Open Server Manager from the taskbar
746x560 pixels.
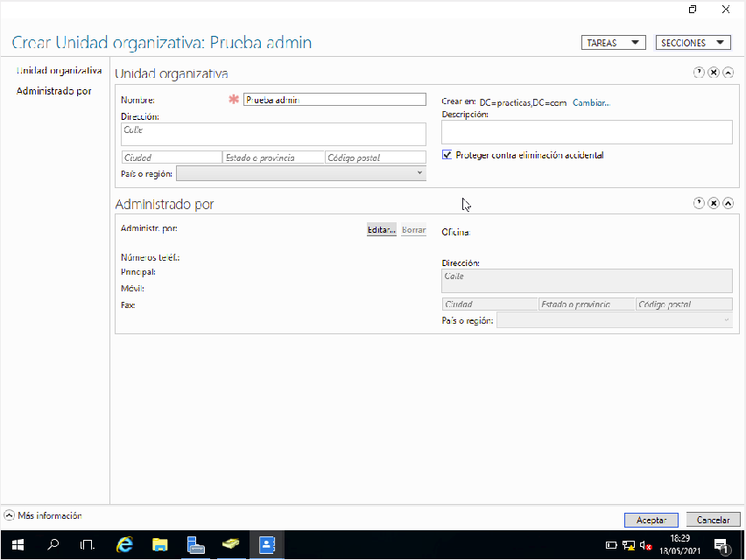coord(195,545)
